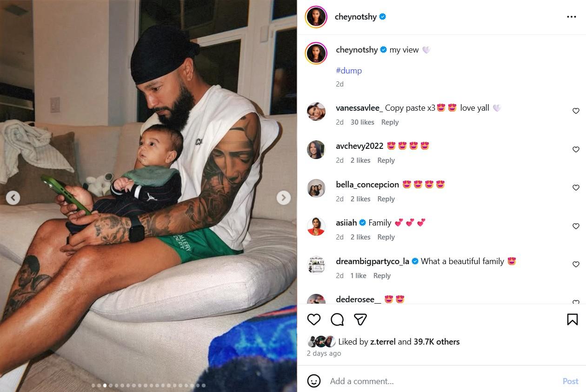The width and height of the screenshot is (586, 392).
Task: Reply to bella_concepcion's comment
Action: pos(386,199)
